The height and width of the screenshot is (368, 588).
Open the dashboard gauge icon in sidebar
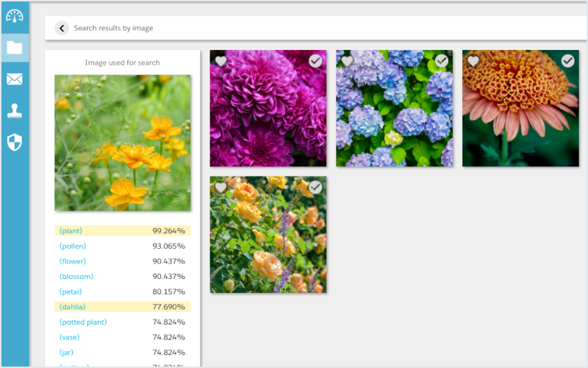click(15, 16)
